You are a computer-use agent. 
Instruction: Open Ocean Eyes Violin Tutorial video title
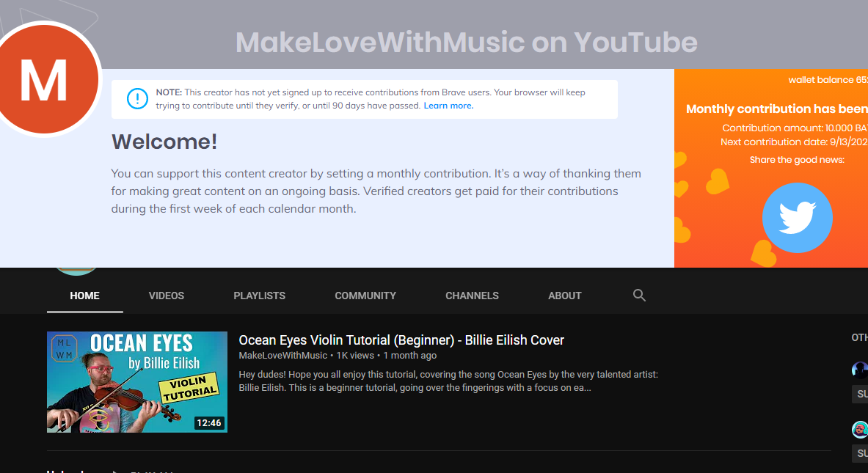[401, 340]
